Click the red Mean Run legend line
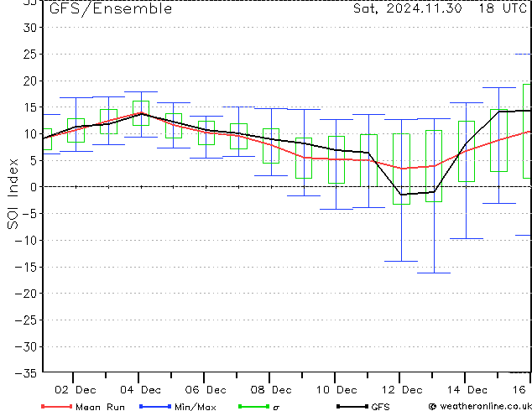The height and width of the screenshot is (411, 532). tap(57, 406)
